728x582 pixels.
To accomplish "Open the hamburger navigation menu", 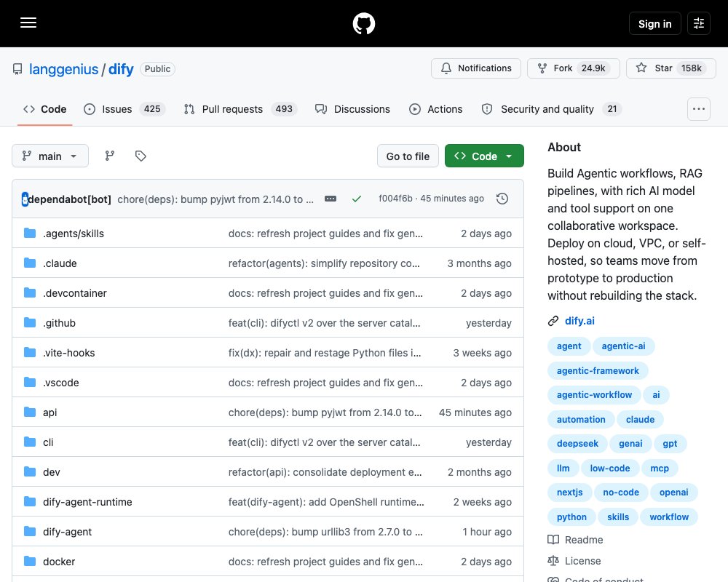I will [28, 23].
